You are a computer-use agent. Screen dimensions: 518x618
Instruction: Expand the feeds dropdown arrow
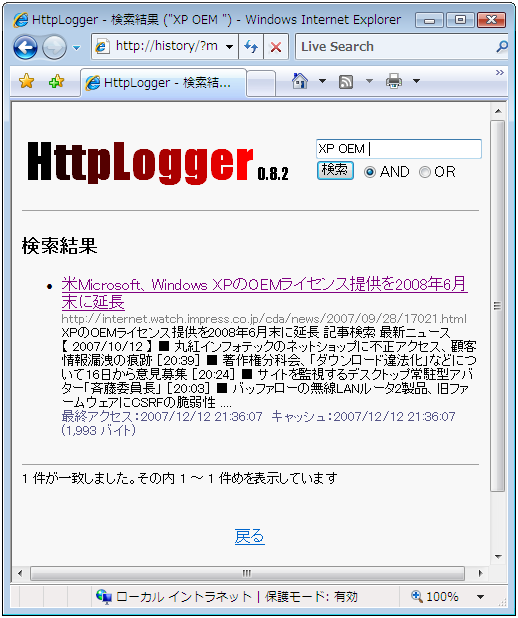click(x=369, y=81)
